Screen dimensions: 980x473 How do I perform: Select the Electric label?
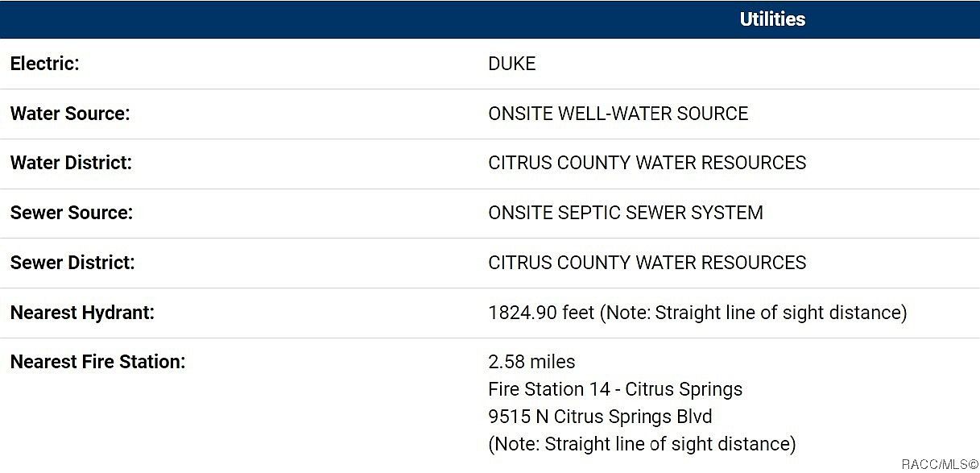pos(45,64)
